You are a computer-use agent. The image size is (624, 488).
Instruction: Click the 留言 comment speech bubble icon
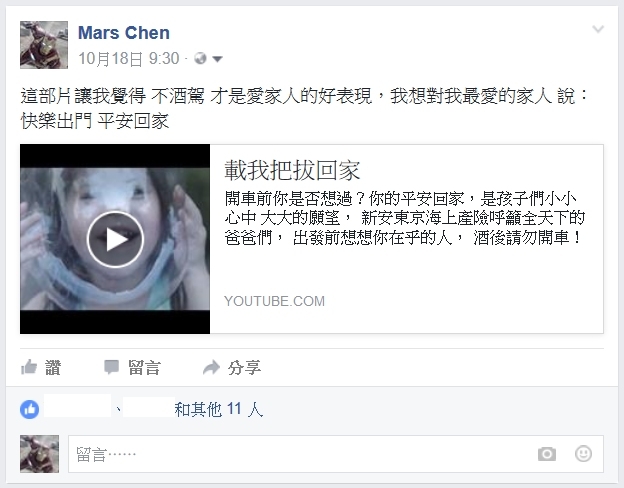pyautogui.click(x=111, y=367)
